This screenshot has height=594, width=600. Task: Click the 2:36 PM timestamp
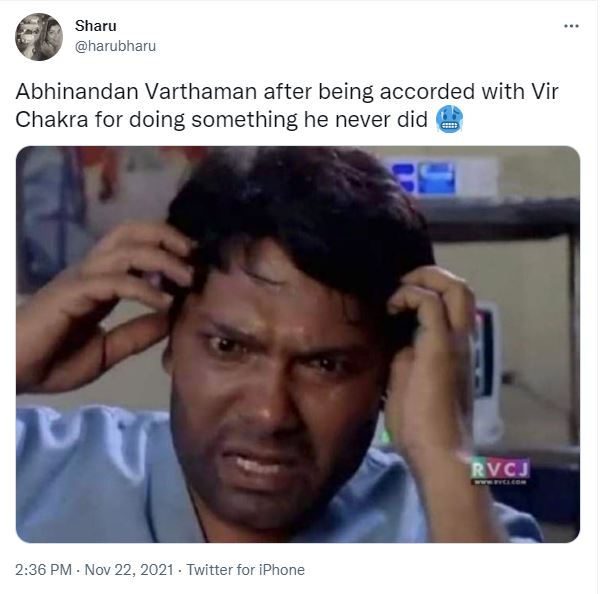pos(43,570)
